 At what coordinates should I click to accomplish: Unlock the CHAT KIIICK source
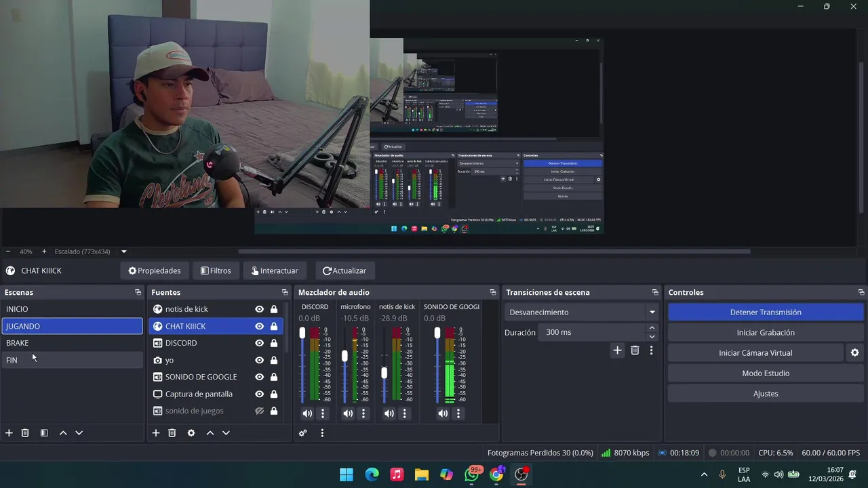(x=274, y=326)
